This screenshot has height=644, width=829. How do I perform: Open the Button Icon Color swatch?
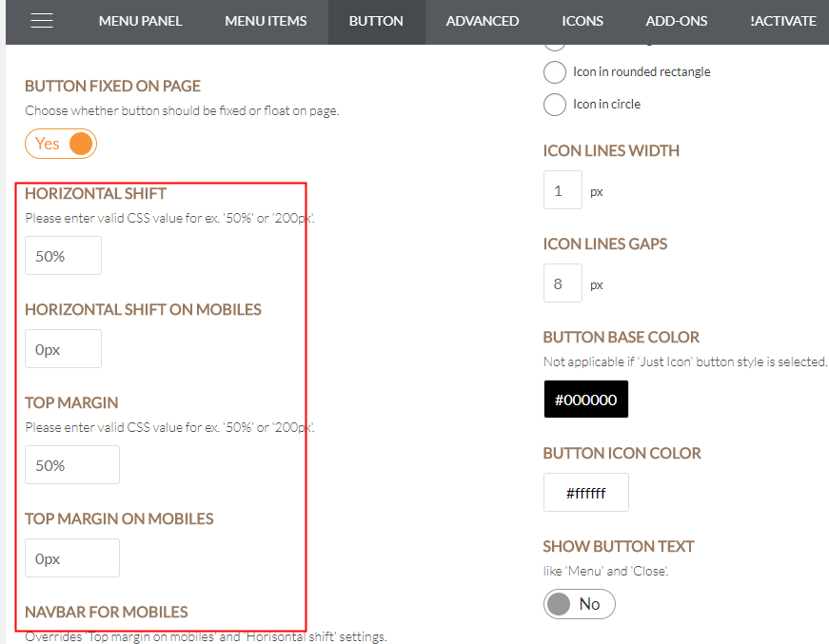click(585, 493)
